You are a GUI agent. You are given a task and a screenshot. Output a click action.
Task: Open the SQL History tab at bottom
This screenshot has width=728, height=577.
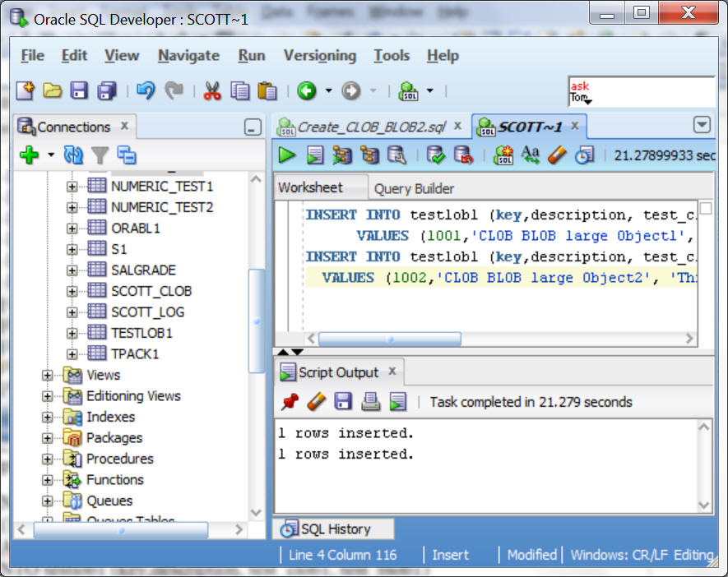coord(334,529)
